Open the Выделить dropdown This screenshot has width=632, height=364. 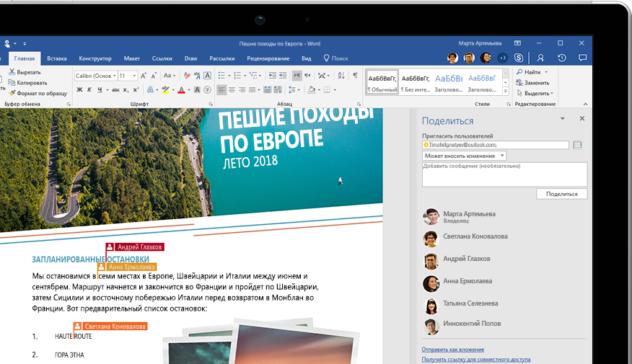click(535, 93)
